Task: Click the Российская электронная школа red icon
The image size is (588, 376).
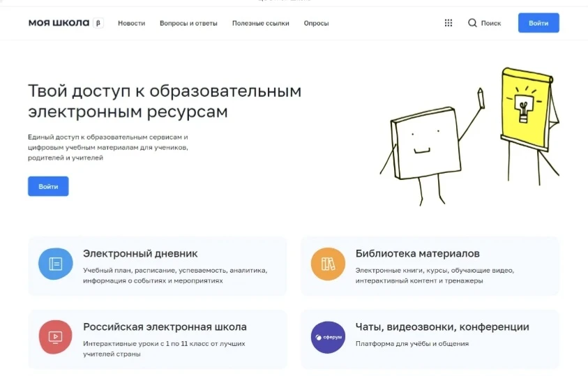Action: pos(56,337)
